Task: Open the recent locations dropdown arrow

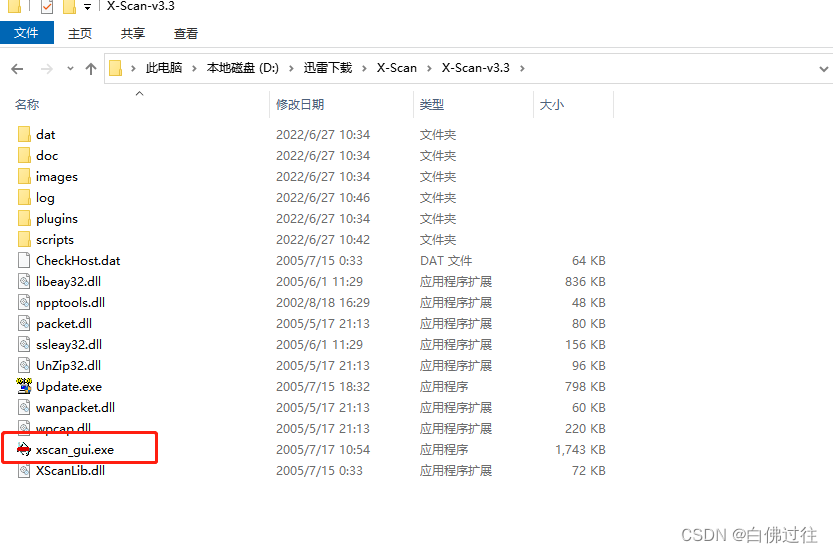Action: click(x=70, y=69)
